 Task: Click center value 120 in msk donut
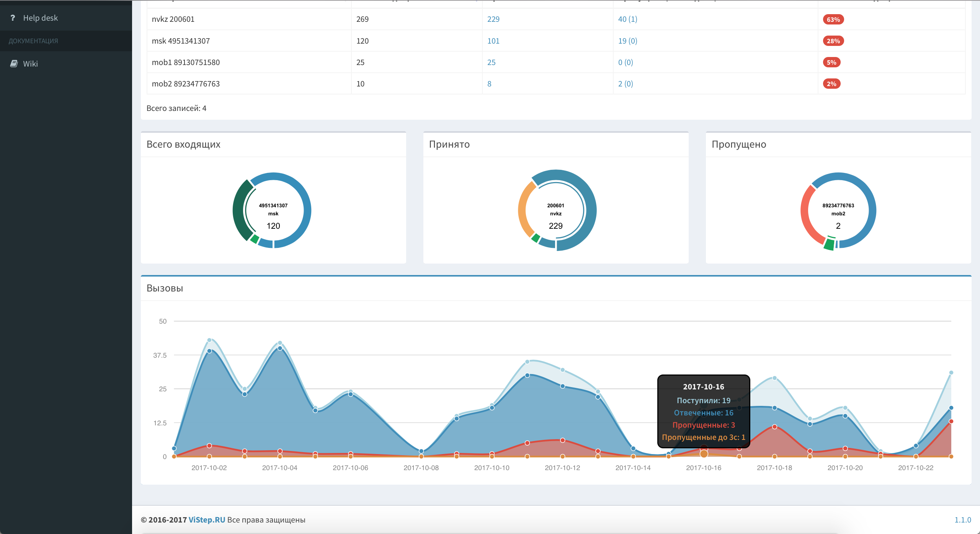tap(273, 226)
